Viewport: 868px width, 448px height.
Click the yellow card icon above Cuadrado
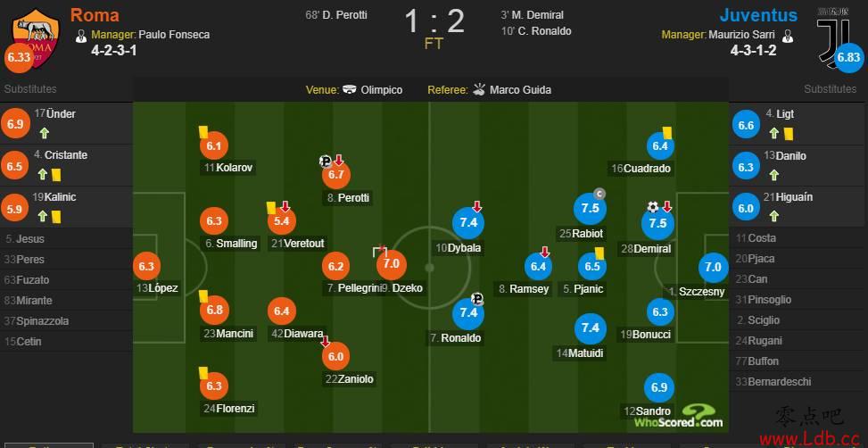(x=667, y=133)
